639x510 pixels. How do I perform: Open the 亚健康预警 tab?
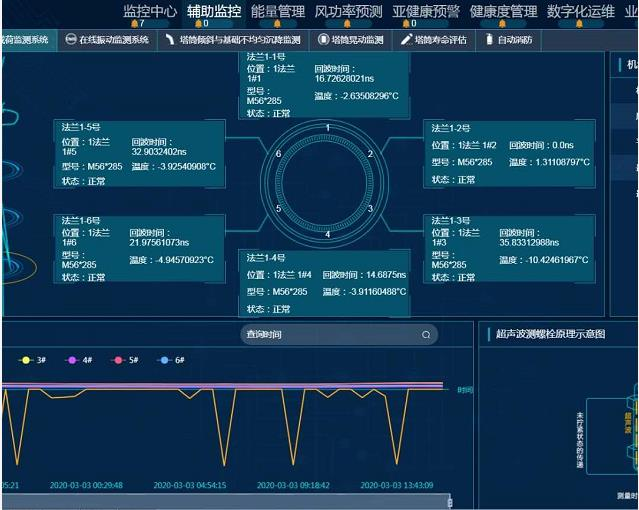tap(426, 11)
